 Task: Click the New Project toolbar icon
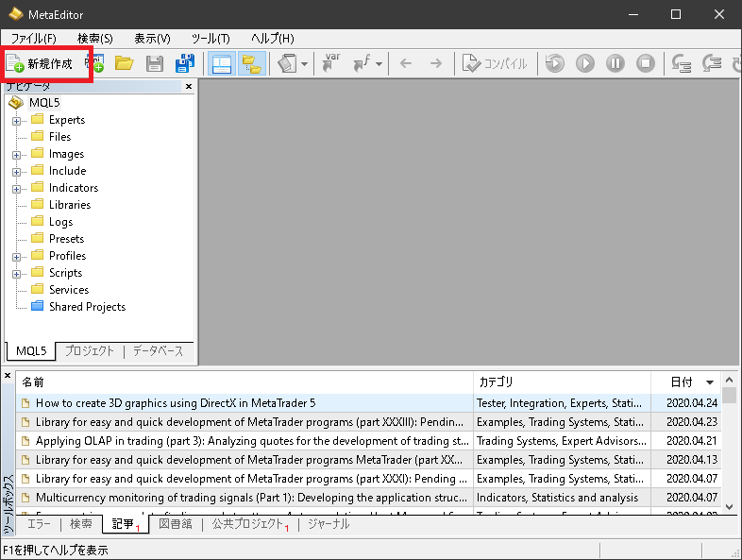click(96, 63)
